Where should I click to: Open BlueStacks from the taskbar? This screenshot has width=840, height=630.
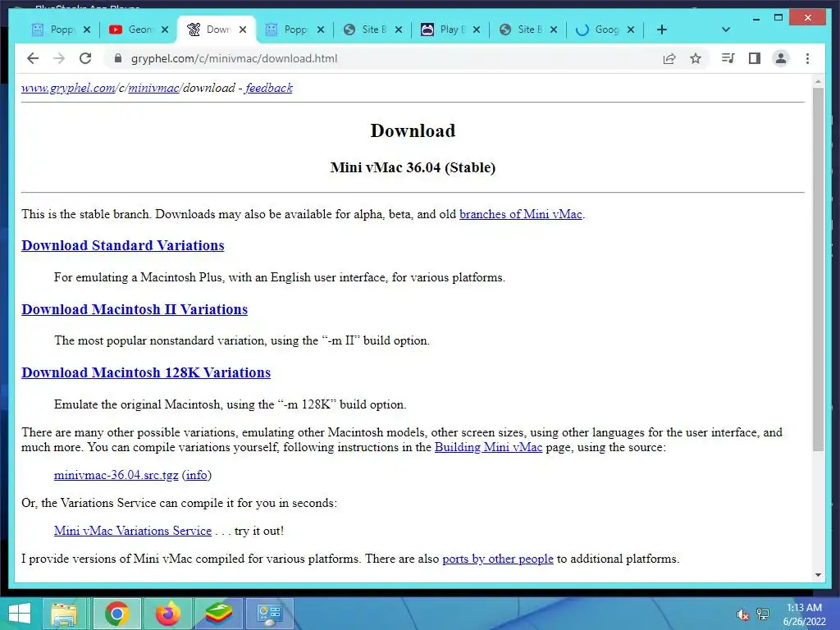click(x=218, y=614)
